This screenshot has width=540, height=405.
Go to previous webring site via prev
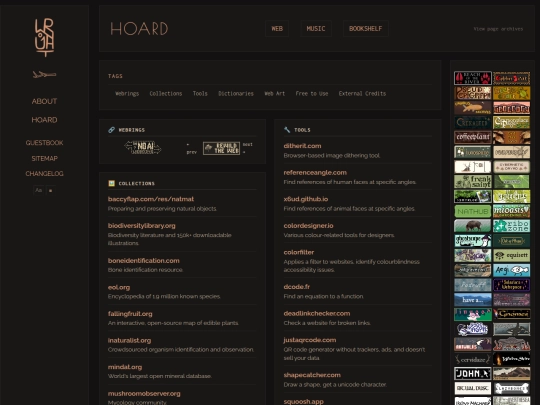(x=191, y=148)
